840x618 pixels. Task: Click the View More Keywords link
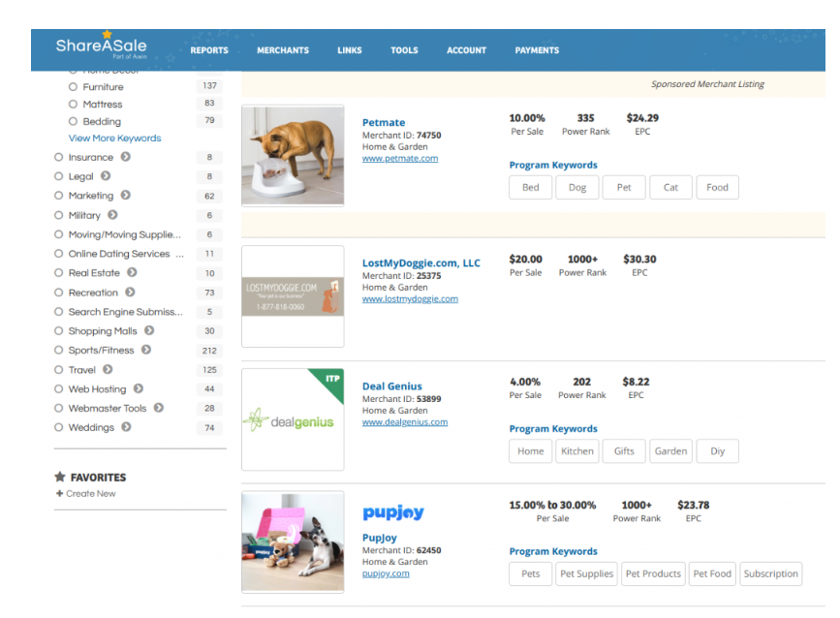114,139
